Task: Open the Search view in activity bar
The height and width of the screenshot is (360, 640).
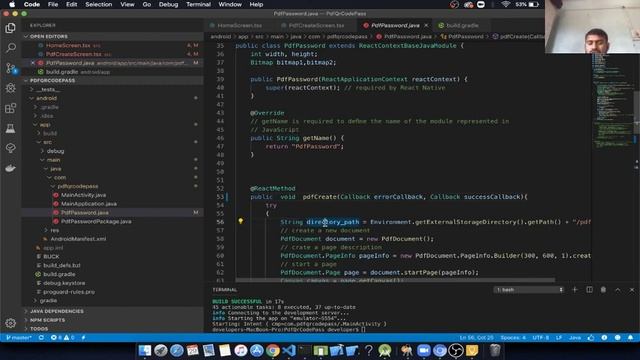Action: (x=11, y=48)
